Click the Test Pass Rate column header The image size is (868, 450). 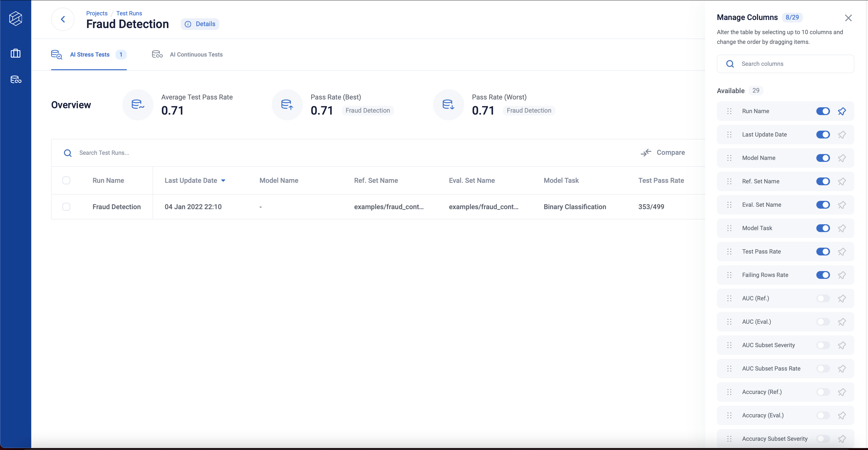661,181
